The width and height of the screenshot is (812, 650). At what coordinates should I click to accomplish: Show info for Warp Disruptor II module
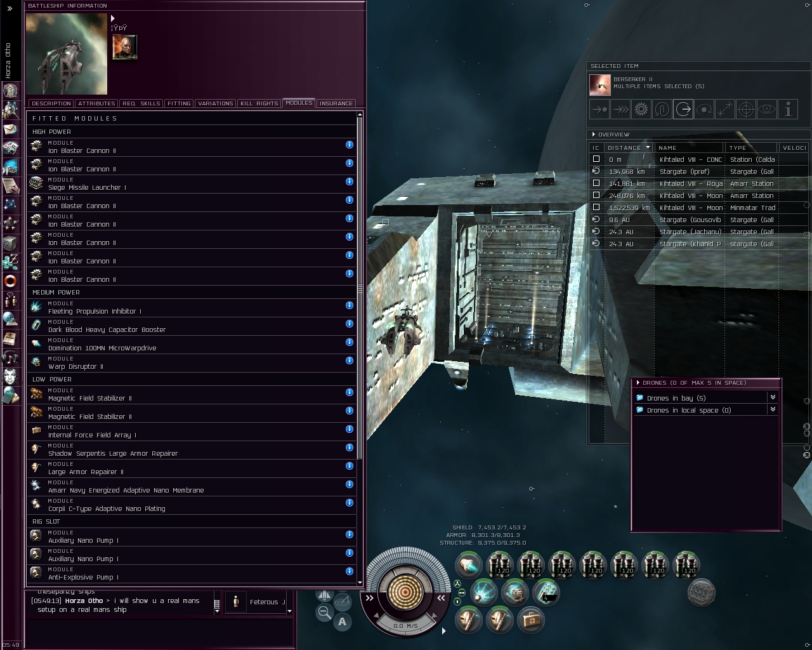350,361
